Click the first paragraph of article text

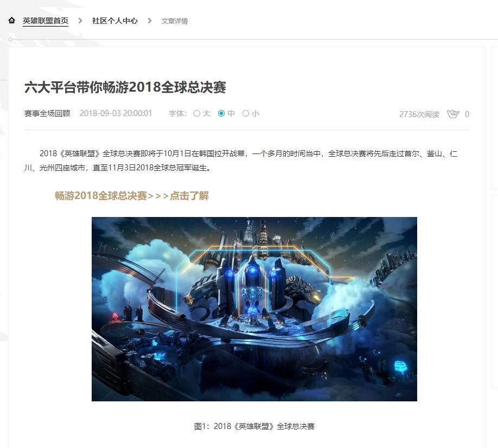241,161
